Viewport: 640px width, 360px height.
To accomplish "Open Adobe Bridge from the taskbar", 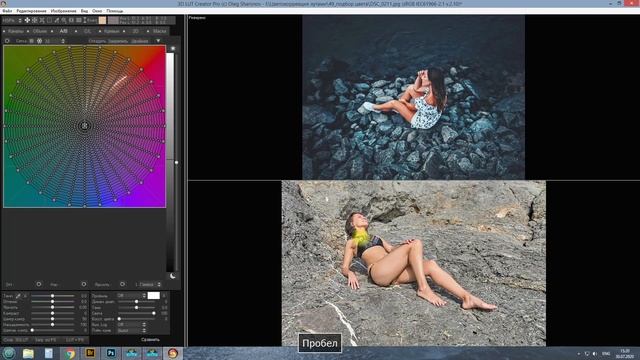I will (90, 353).
